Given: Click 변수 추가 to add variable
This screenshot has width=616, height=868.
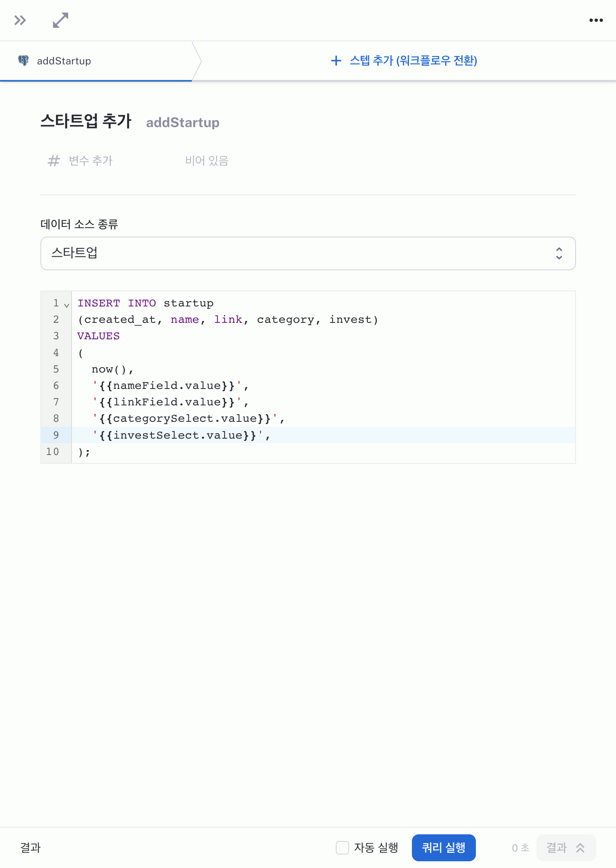Looking at the screenshot, I should [90, 161].
